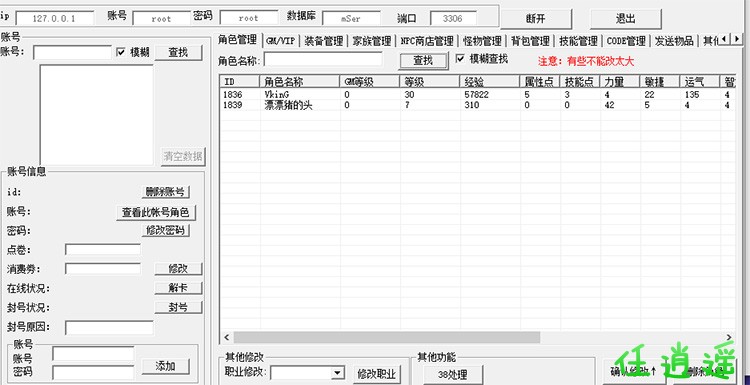Open the 怪物管理 tab
The image size is (750, 385).
click(482, 41)
